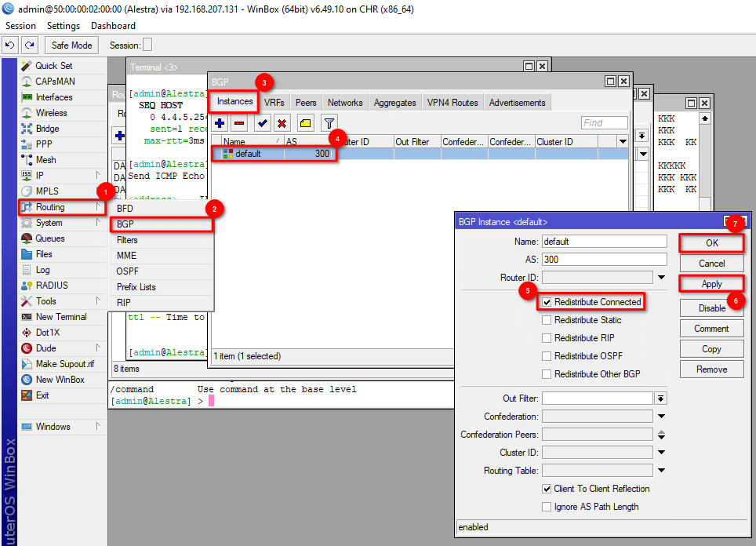Expand the Routing Table field arrow
Screen dimensions: 756x546
coord(661,471)
